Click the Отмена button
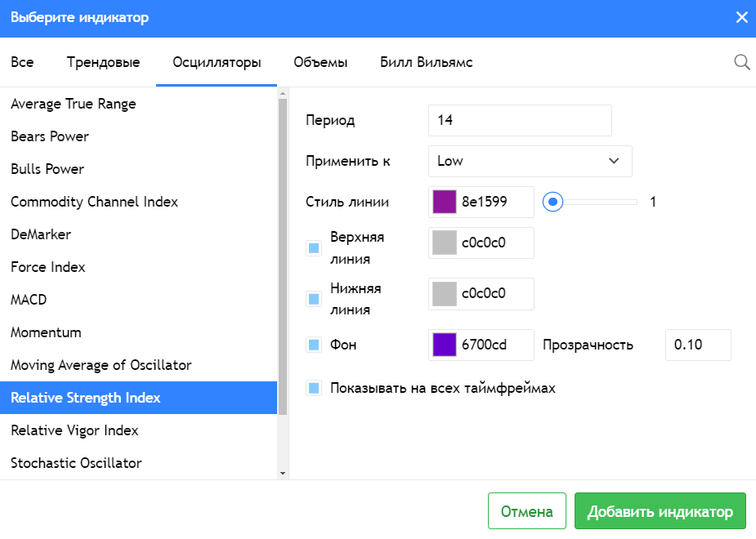Screen dimensions: 756x539 (x=526, y=512)
